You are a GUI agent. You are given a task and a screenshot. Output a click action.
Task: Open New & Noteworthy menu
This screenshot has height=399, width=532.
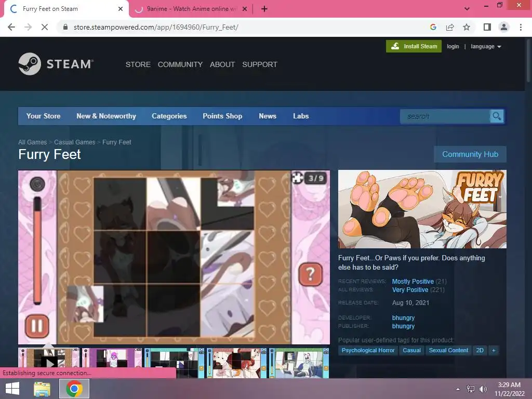(x=106, y=116)
